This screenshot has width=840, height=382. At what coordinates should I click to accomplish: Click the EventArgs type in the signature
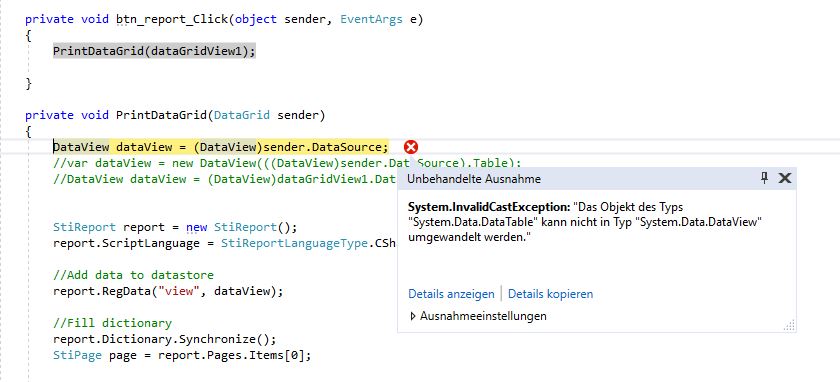(371, 20)
